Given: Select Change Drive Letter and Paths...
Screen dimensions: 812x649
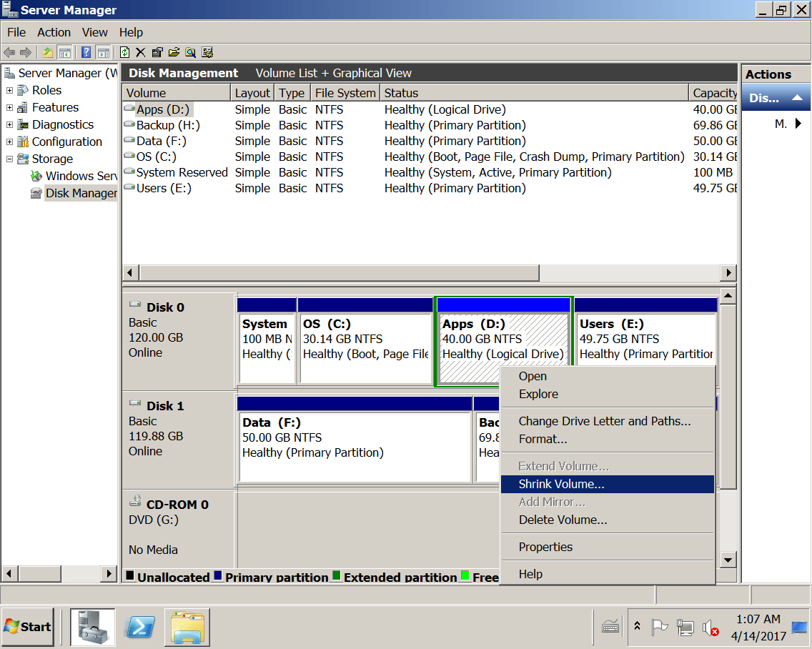Looking at the screenshot, I should (x=608, y=421).
